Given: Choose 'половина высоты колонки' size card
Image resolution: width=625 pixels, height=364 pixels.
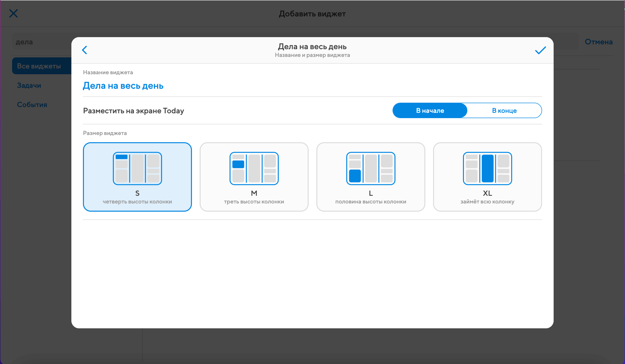Looking at the screenshot, I should tap(371, 202).
